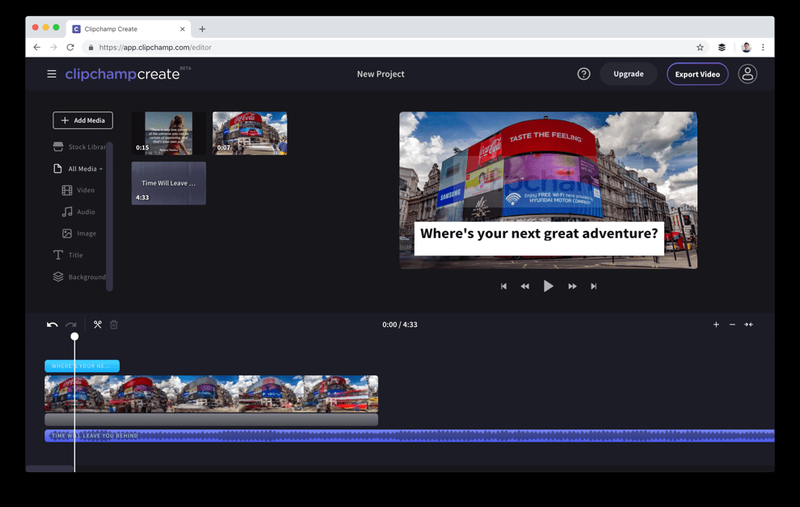Select the Time Will Leave media thumbnail

[169, 183]
